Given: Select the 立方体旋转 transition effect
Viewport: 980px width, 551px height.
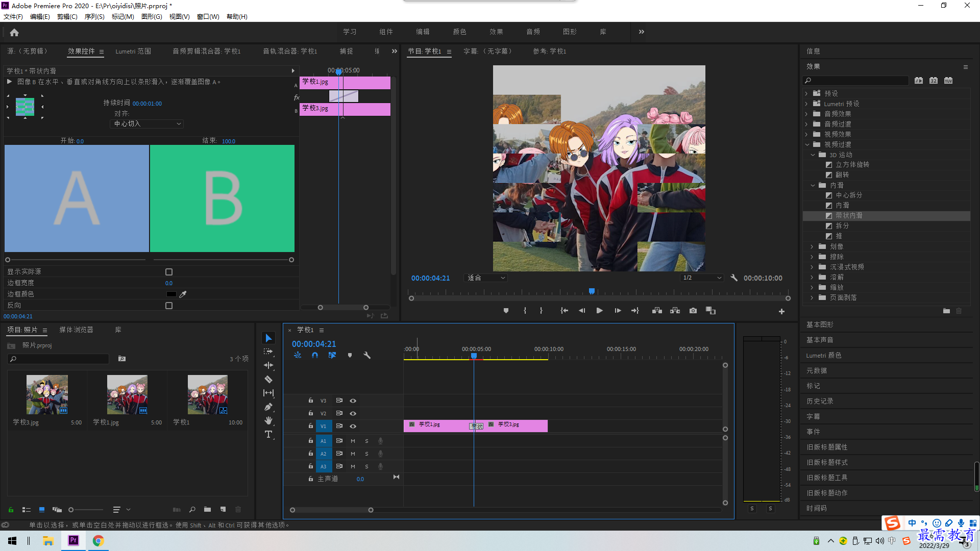Looking at the screenshot, I should tap(852, 165).
